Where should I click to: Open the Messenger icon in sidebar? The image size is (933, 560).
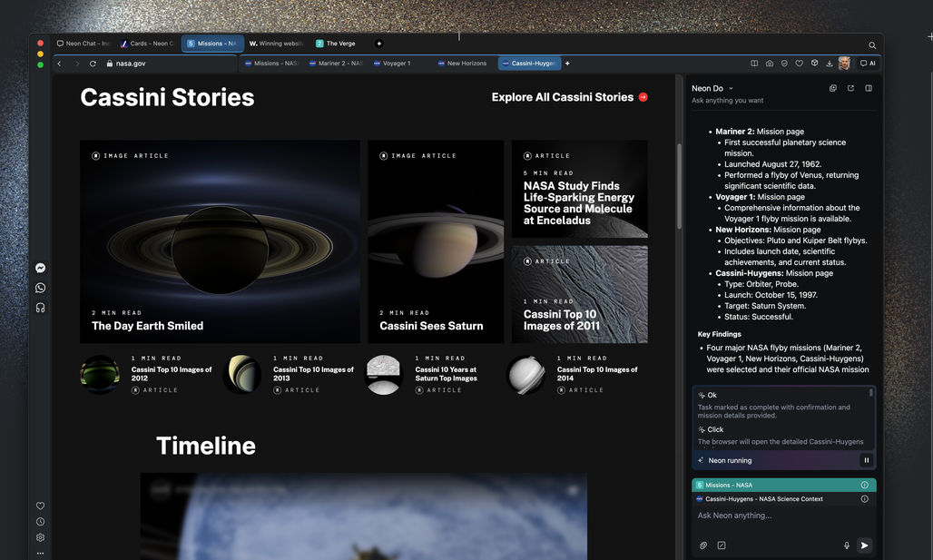click(x=41, y=268)
